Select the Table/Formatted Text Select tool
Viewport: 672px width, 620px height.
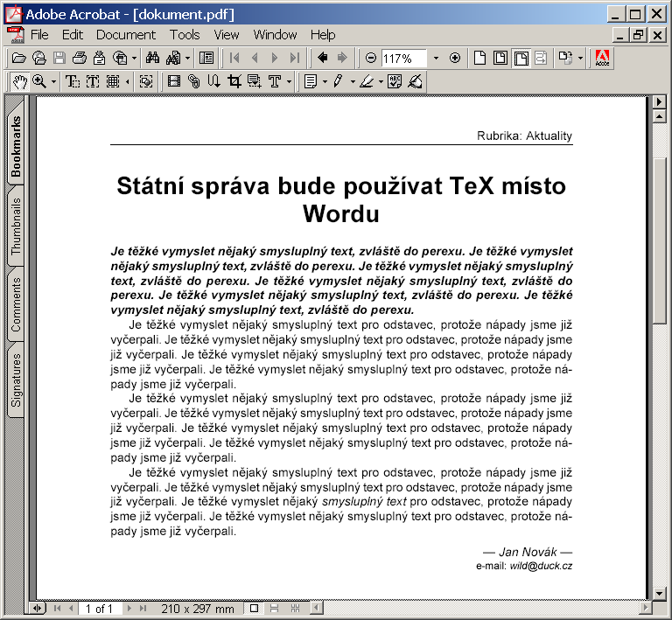[113, 81]
